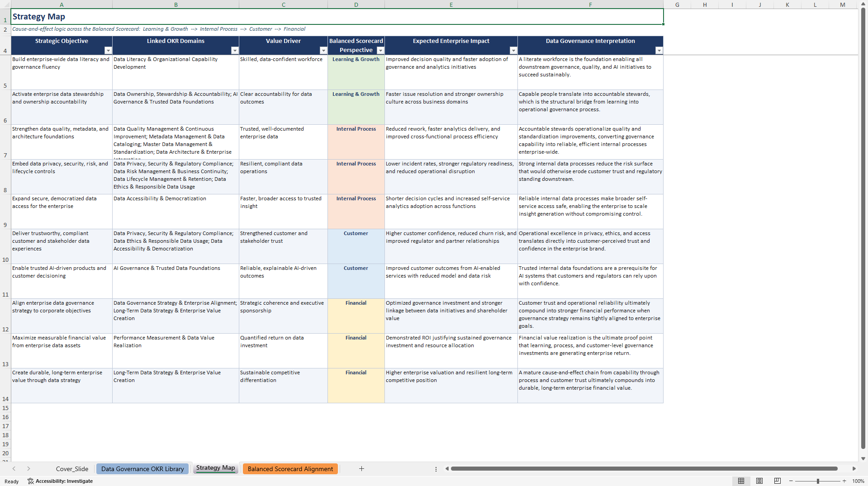
Task: Click vertical scroll down arrow
Action: click(863, 458)
